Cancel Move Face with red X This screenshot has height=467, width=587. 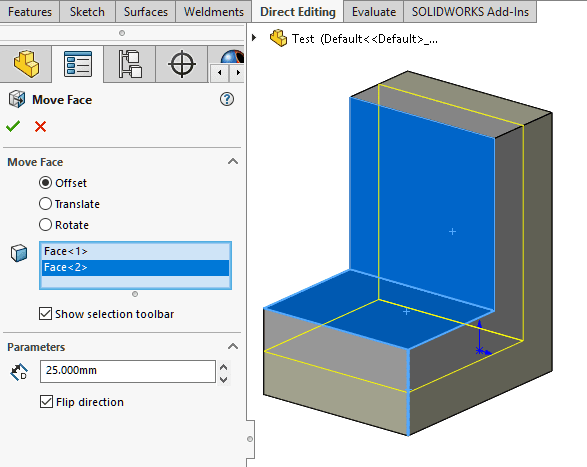tap(40, 127)
